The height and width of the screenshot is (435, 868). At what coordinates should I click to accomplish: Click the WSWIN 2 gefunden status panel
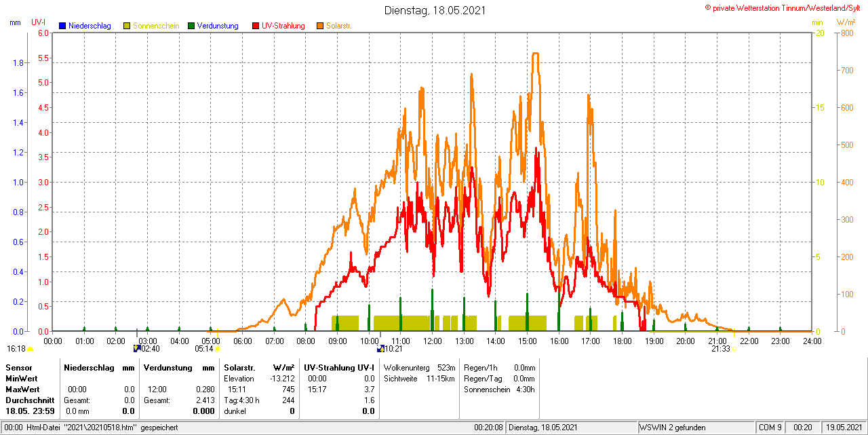[x=696, y=428]
